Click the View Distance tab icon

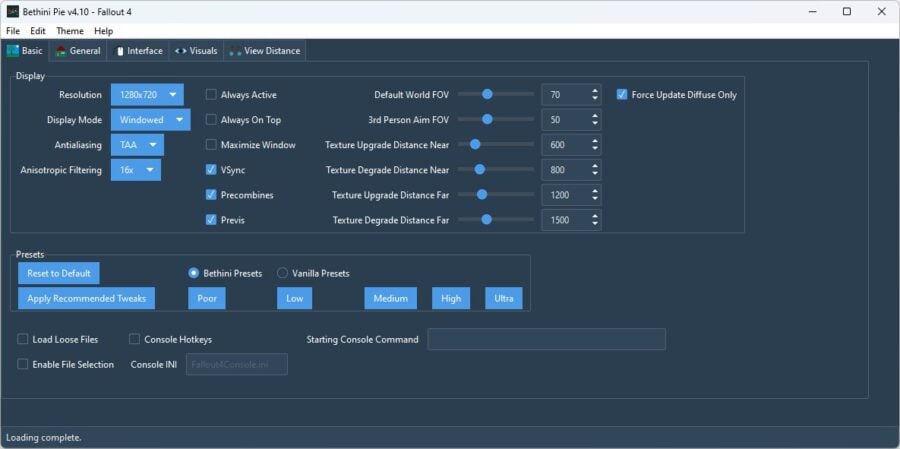(x=235, y=51)
